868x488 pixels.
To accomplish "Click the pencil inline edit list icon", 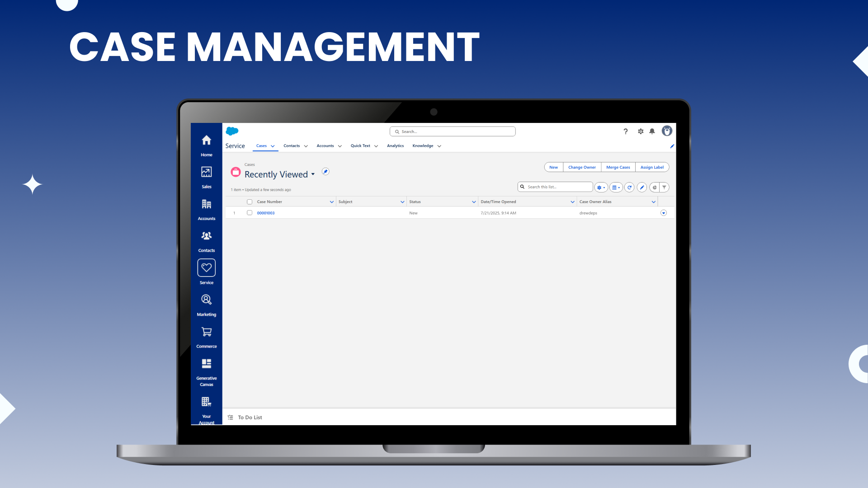I will (x=642, y=188).
